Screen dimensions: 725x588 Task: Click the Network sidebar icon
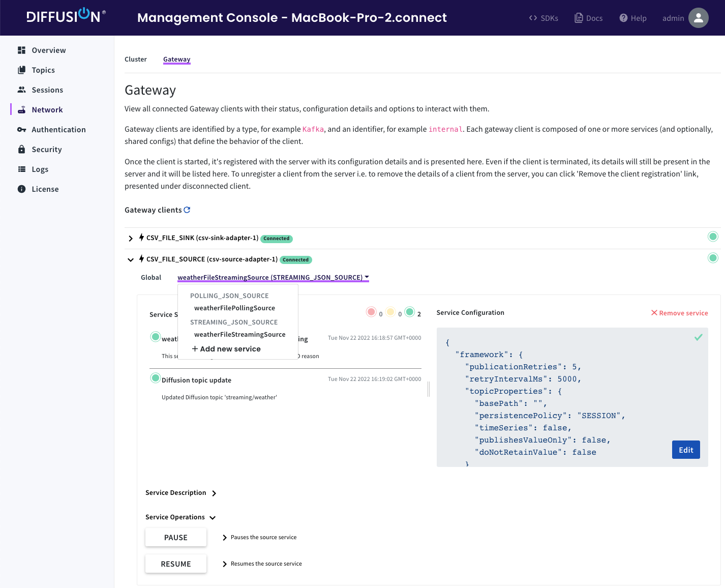coord(21,110)
